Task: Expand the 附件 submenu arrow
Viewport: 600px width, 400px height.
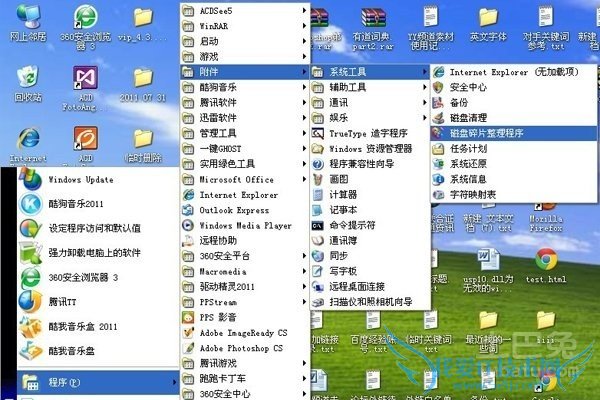Action: (304, 72)
